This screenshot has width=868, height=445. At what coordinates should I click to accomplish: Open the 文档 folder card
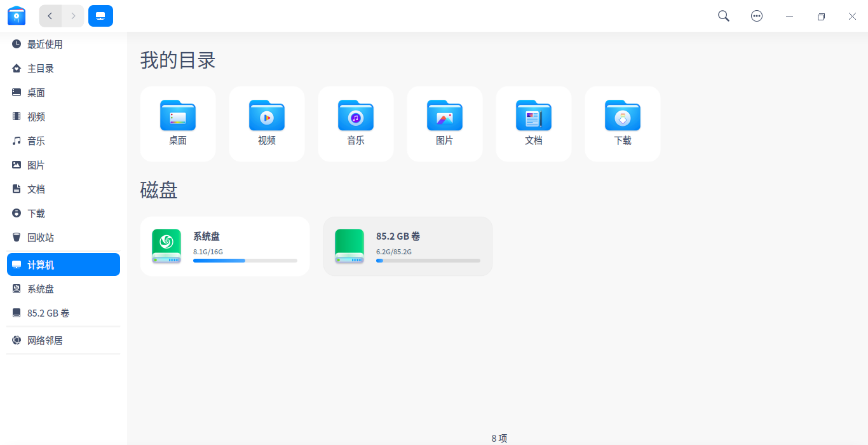(x=534, y=124)
